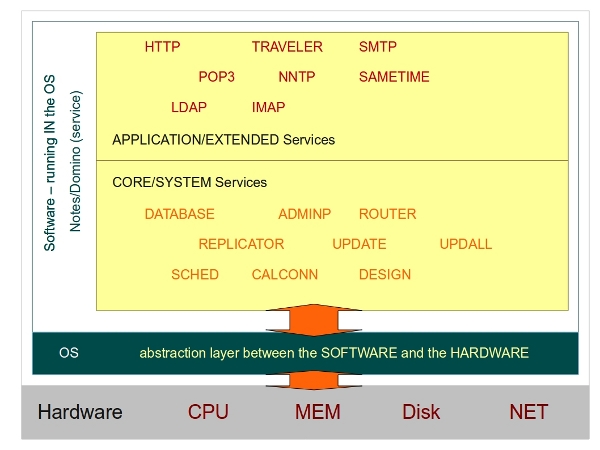
Task: Click the IMAP label
Action: [269, 107]
